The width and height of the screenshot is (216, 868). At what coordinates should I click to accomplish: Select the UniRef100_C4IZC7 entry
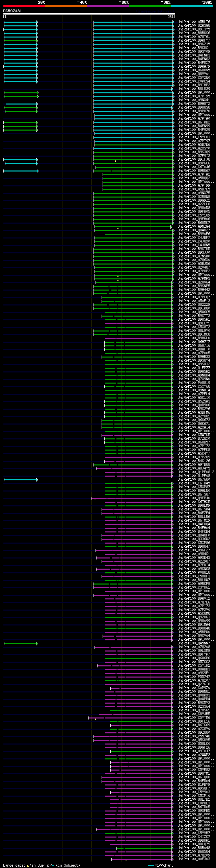tap(194, 837)
